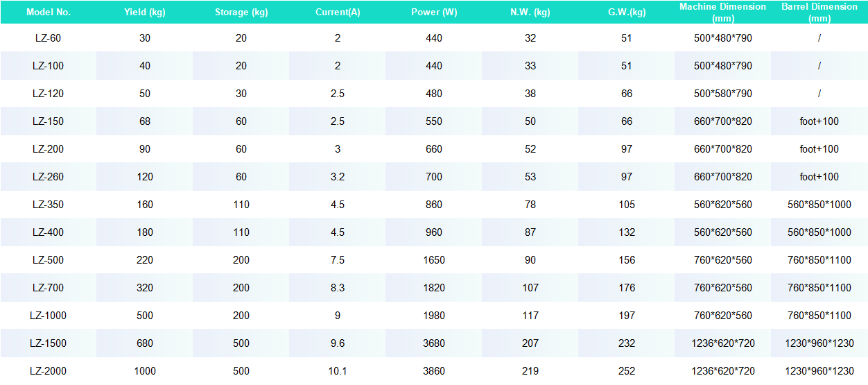Click the LZ-1000 model number
Screen dimensions: 868x385
tap(48, 316)
